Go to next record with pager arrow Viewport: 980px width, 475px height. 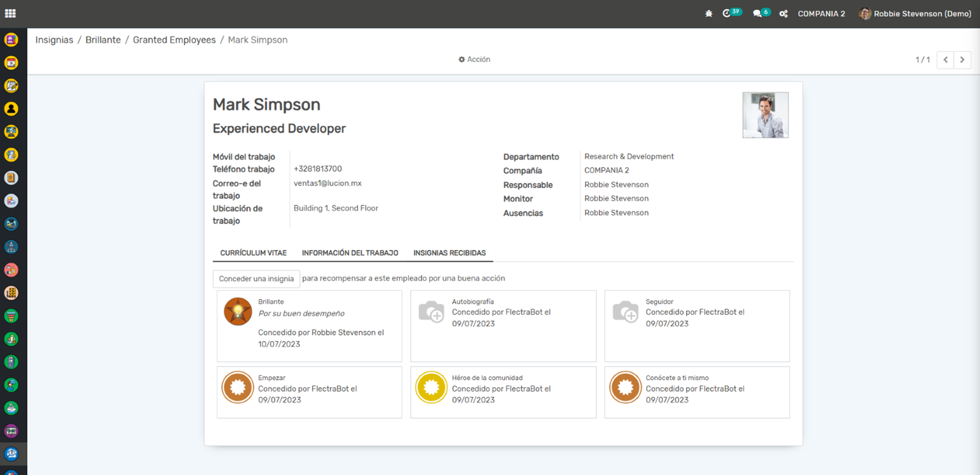(x=962, y=60)
